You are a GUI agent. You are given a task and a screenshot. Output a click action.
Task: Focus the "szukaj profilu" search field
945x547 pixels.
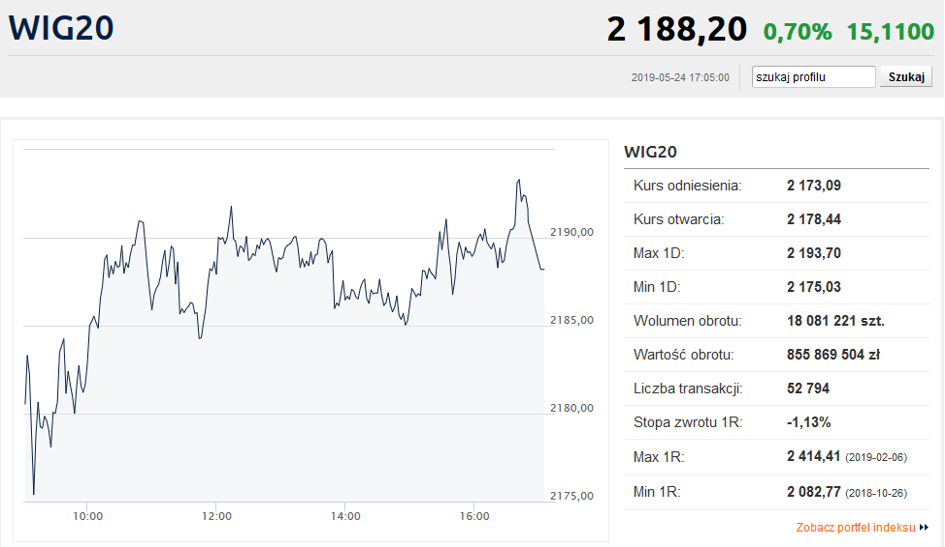pyautogui.click(x=813, y=77)
